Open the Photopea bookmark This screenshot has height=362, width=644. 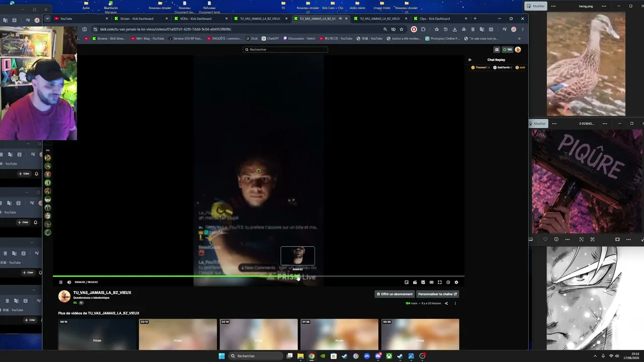[x=442, y=38]
